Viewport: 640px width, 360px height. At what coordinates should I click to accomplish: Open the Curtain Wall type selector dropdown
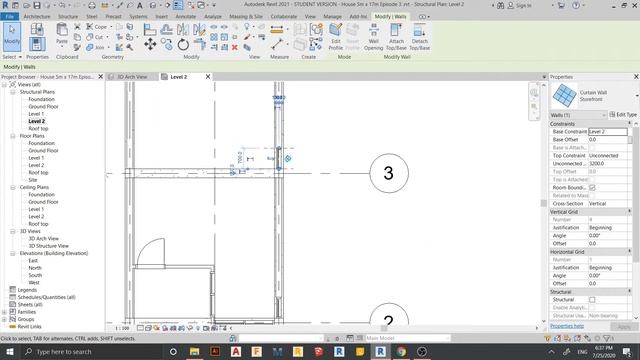click(x=636, y=96)
